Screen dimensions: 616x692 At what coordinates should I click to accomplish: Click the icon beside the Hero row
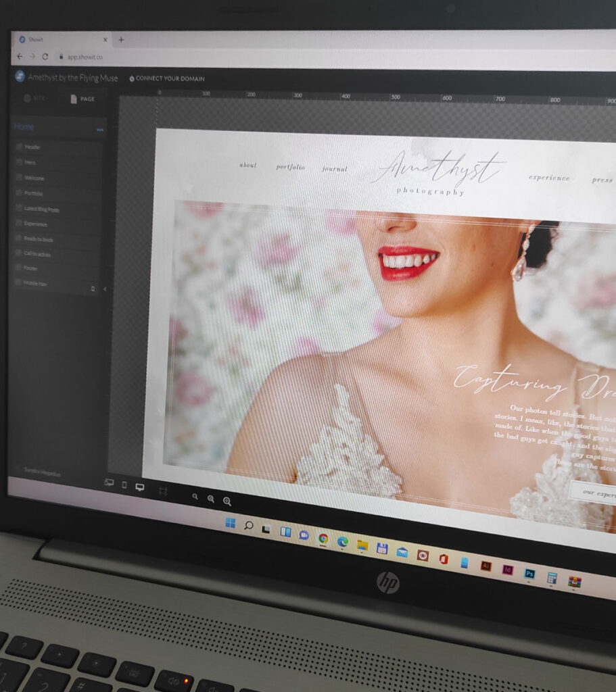[x=19, y=162]
